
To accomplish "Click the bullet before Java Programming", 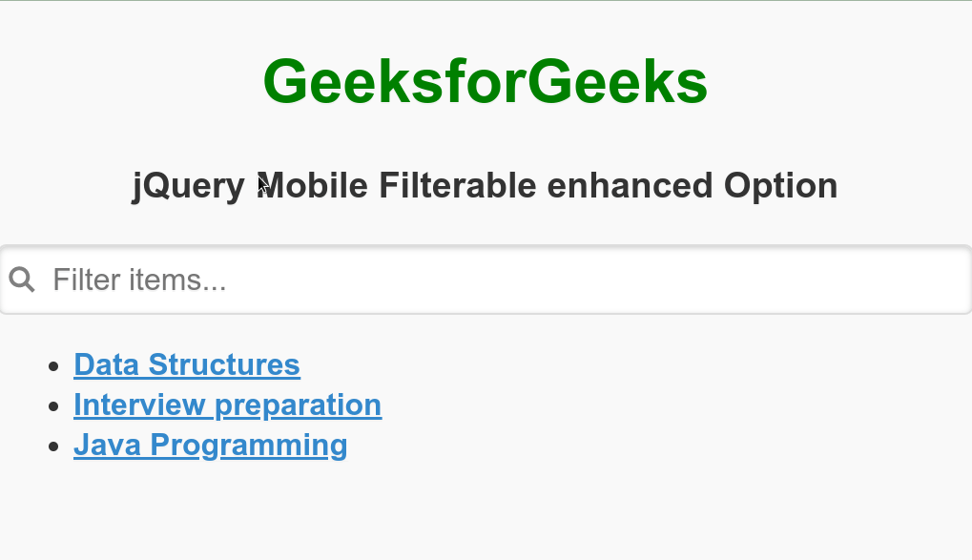I will coord(53,446).
